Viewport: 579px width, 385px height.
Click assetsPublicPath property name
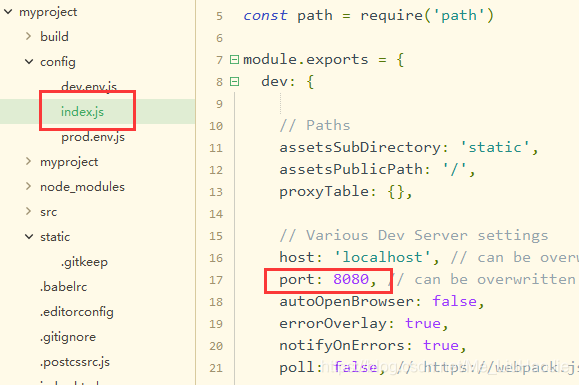pyautogui.click(x=351, y=169)
